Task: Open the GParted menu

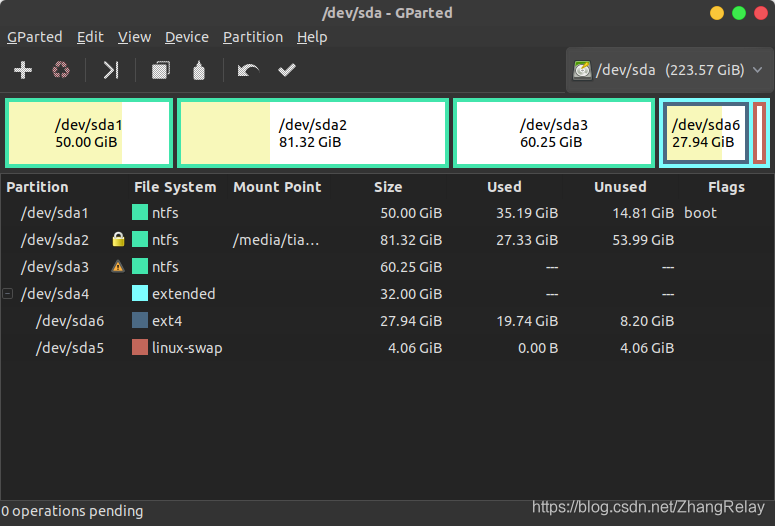Action: (35, 37)
